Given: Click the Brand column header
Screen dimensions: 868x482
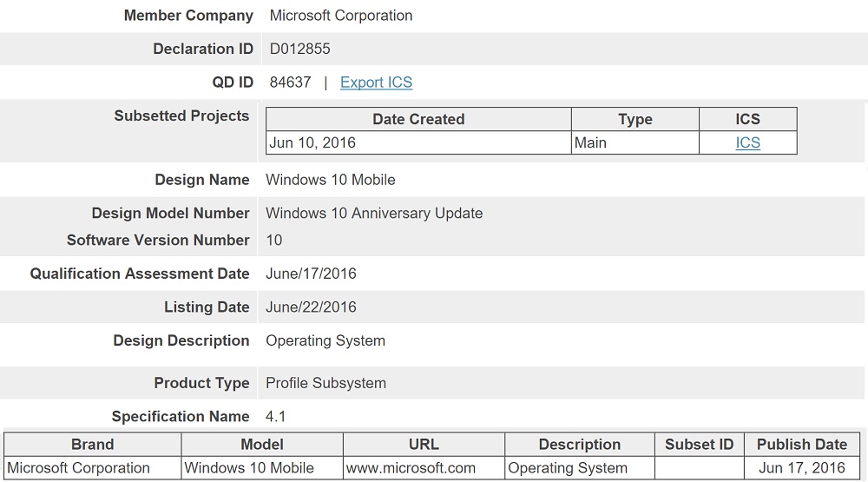Looking at the screenshot, I should (93, 445).
